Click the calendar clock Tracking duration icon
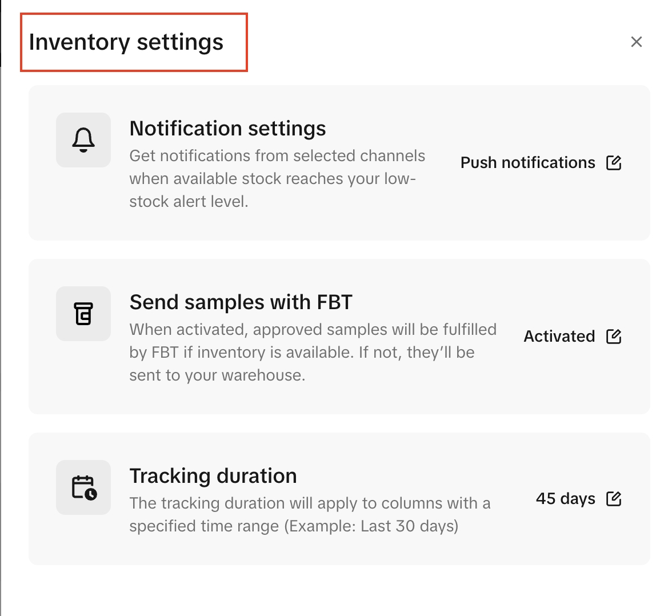This screenshot has height=616, width=672. tap(83, 487)
